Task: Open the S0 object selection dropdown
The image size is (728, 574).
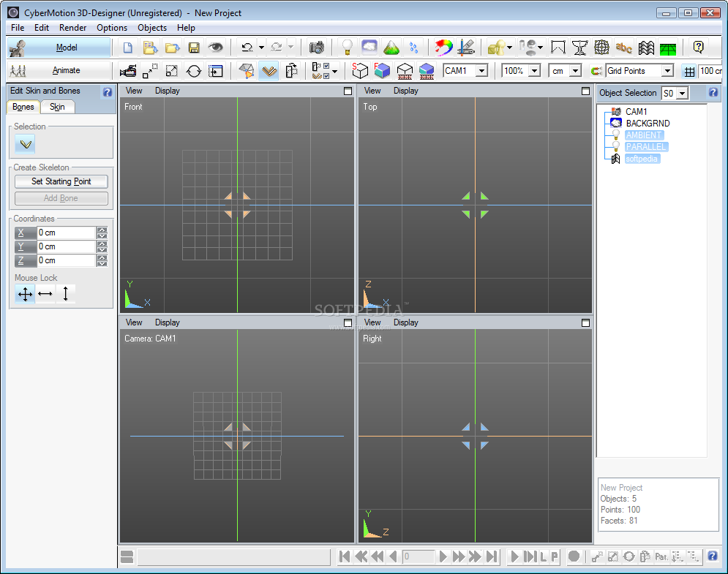Action: pyautogui.click(x=682, y=94)
